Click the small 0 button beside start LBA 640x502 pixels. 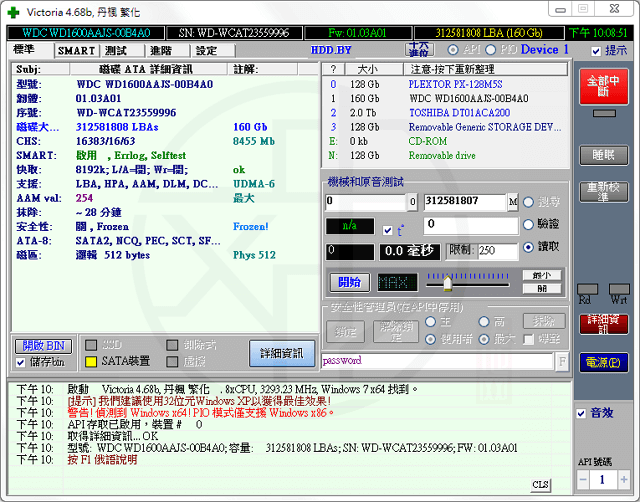(412, 202)
